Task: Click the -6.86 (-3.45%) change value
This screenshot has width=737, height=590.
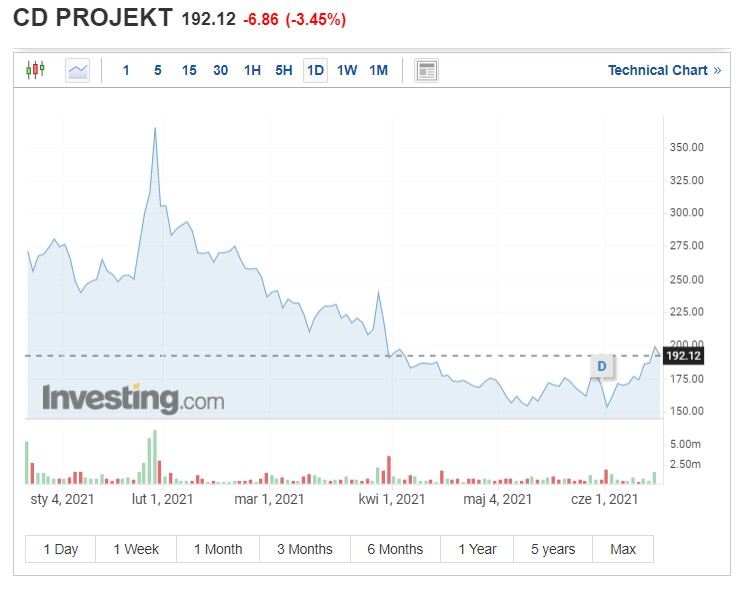Action: coord(294,19)
